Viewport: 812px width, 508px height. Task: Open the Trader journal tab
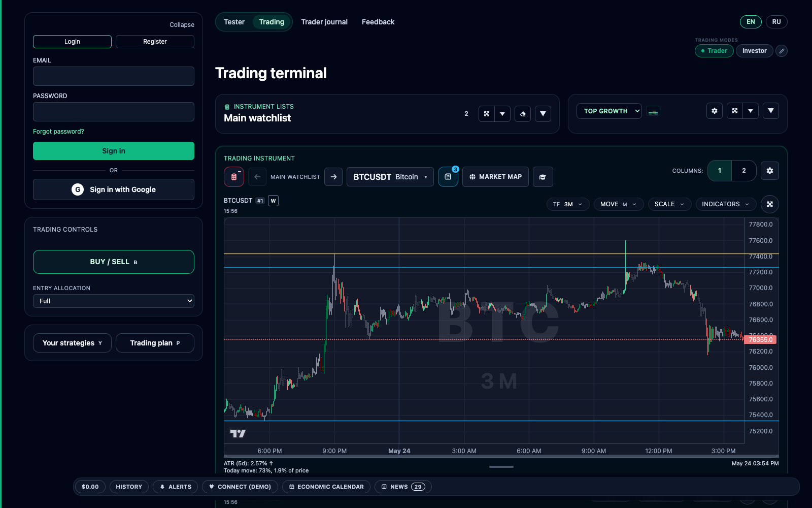pos(324,22)
